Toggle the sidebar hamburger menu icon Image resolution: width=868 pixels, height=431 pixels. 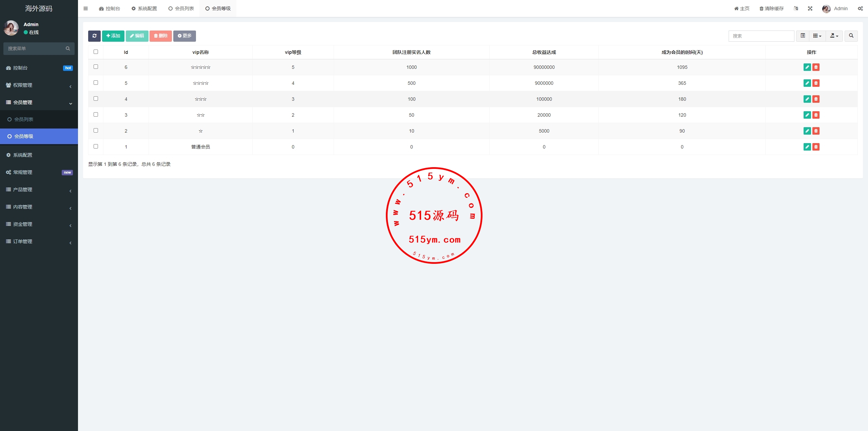pos(85,8)
